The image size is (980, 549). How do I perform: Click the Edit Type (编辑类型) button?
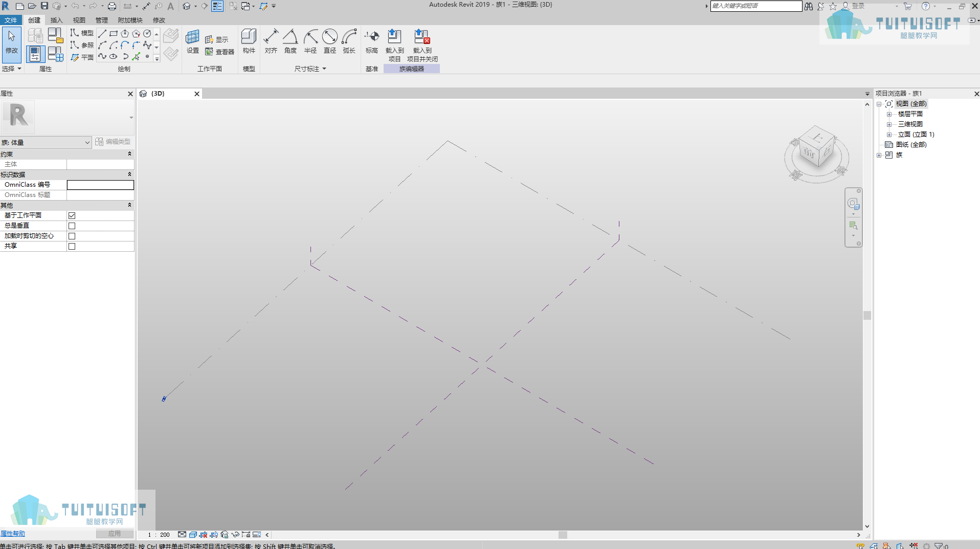[x=113, y=142]
